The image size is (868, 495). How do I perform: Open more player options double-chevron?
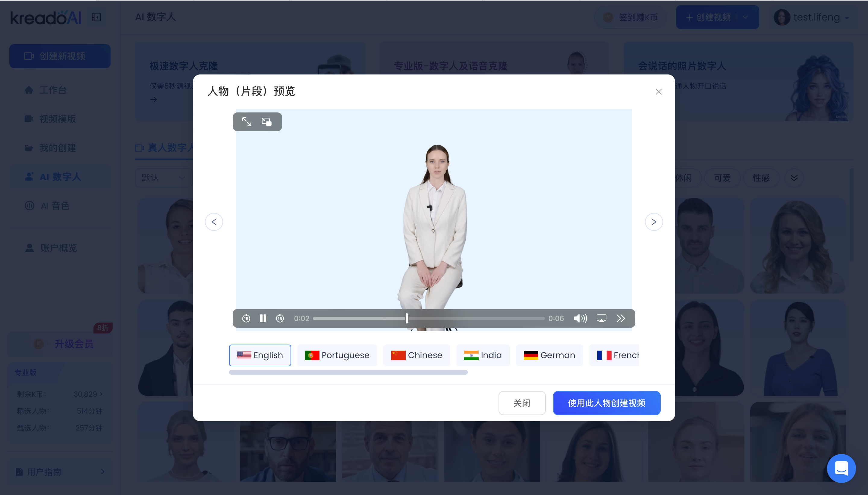tap(621, 318)
